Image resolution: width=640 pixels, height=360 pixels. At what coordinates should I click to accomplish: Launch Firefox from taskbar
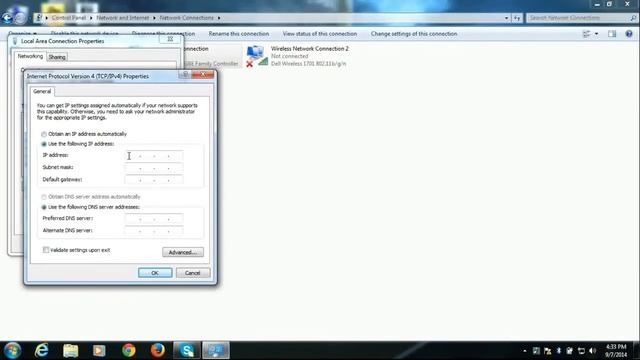pos(158,350)
